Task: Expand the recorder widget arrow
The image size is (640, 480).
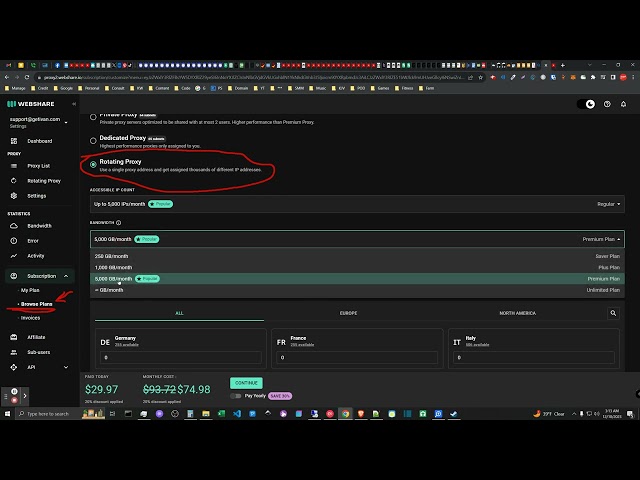Action: [25, 396]
